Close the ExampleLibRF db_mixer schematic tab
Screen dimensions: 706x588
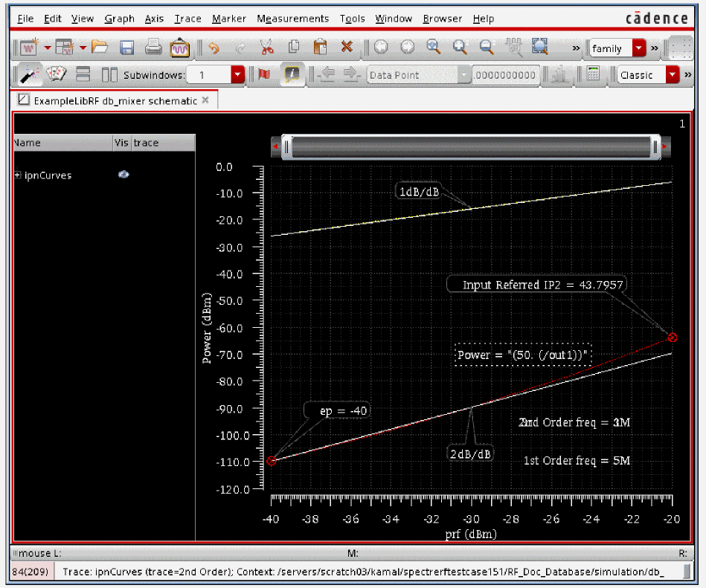coord(205,100)
